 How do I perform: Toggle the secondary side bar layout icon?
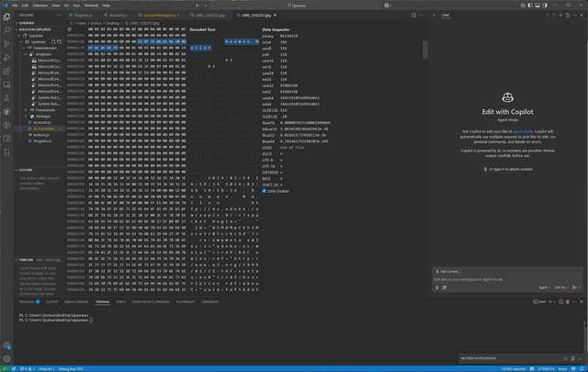545,6
